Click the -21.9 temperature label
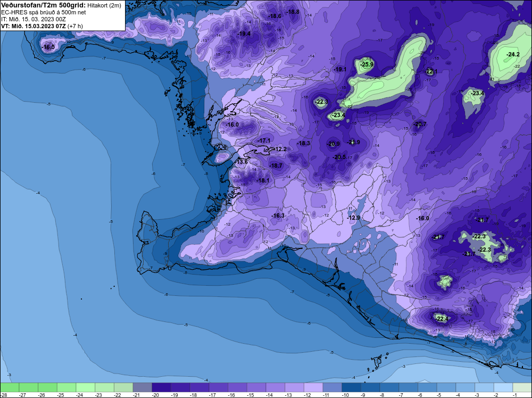Viewport: 532px width, 398px height. [353, 143]
